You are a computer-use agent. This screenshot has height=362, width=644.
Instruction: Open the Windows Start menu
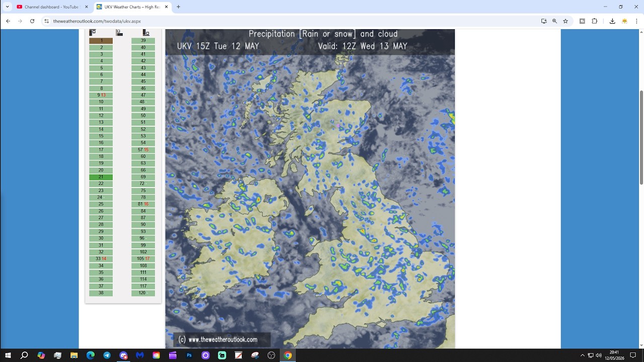(8, 355)
